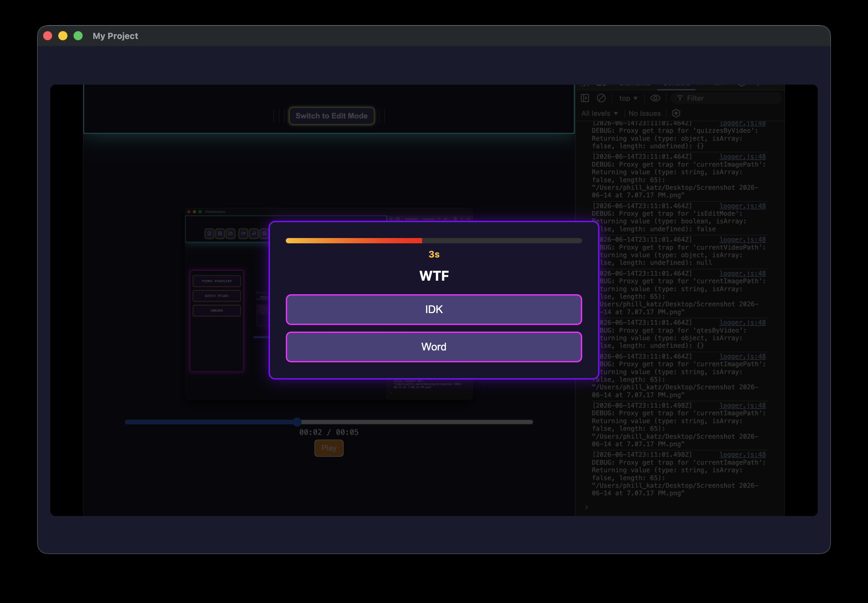This screenshot has height=603, width=868.
Task: Click the yellow minimize window button
Action: coord(63,36)
